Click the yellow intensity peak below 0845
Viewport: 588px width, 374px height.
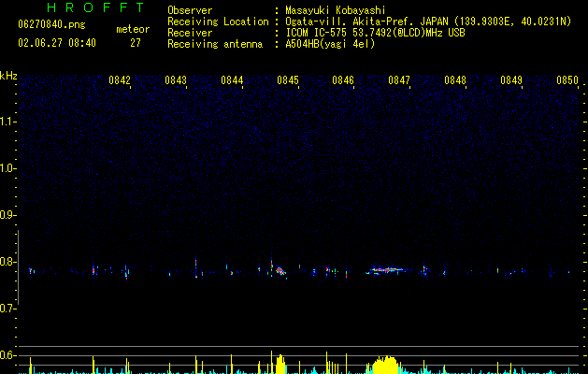280,365
